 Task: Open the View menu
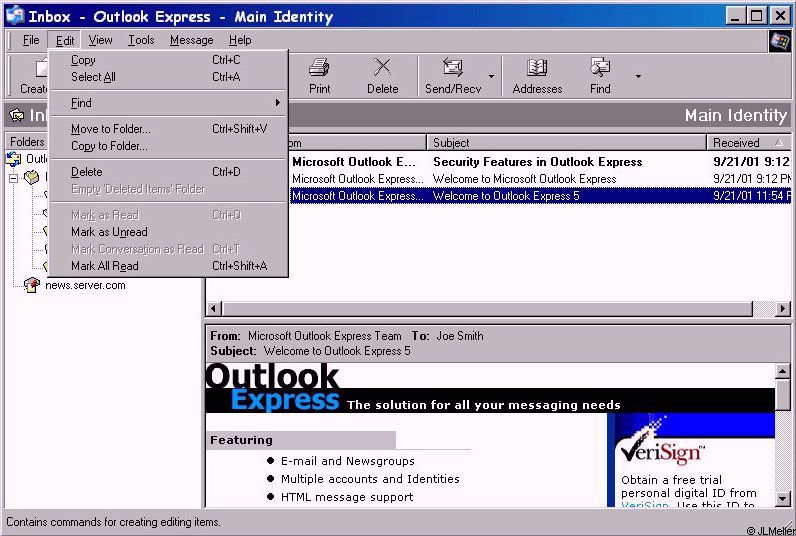(x=100, y=40)
